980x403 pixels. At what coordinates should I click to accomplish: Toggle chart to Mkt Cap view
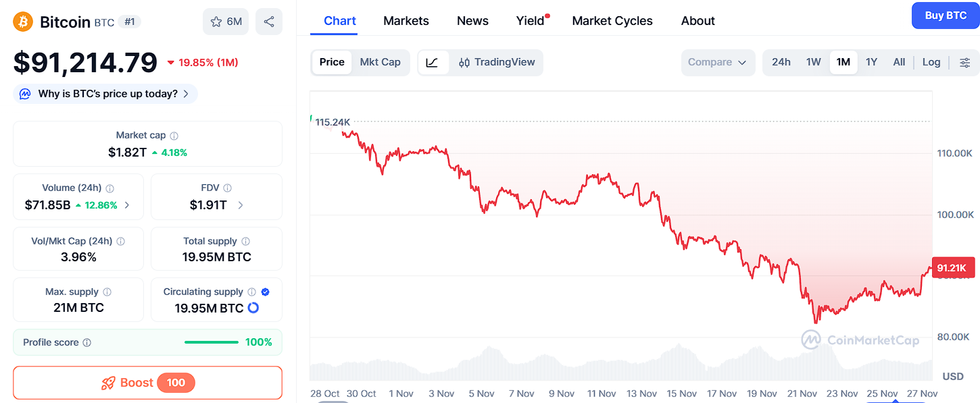click(380, 62)
